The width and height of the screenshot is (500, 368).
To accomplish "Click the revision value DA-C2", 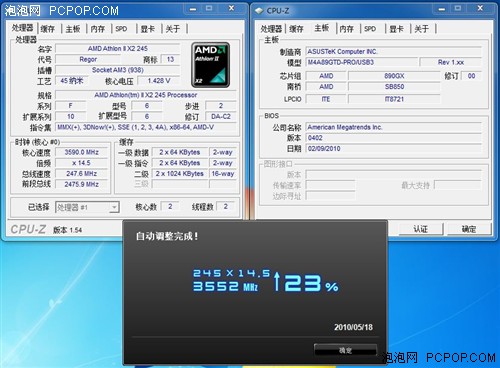I will click(x=221, y=117).
